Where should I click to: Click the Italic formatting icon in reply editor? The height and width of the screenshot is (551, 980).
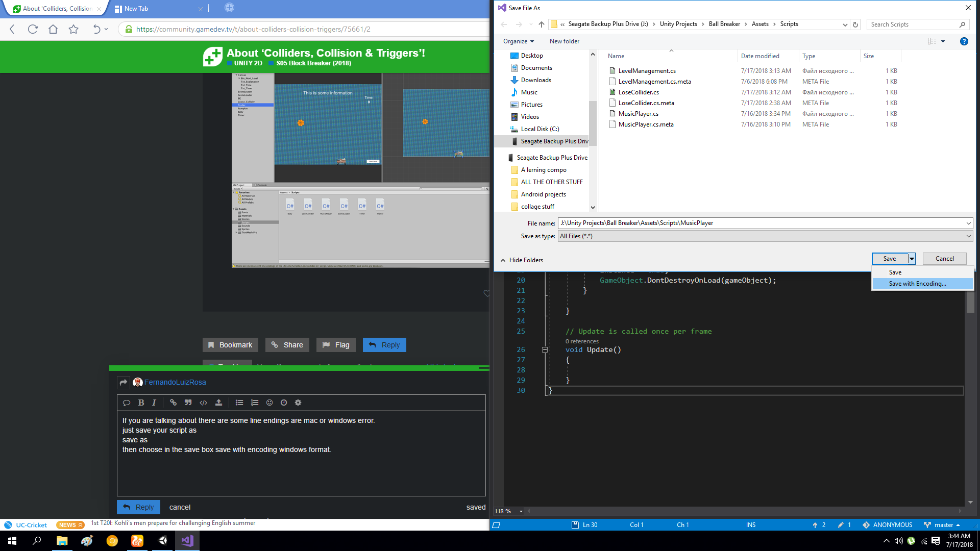(x=154, y=403)
